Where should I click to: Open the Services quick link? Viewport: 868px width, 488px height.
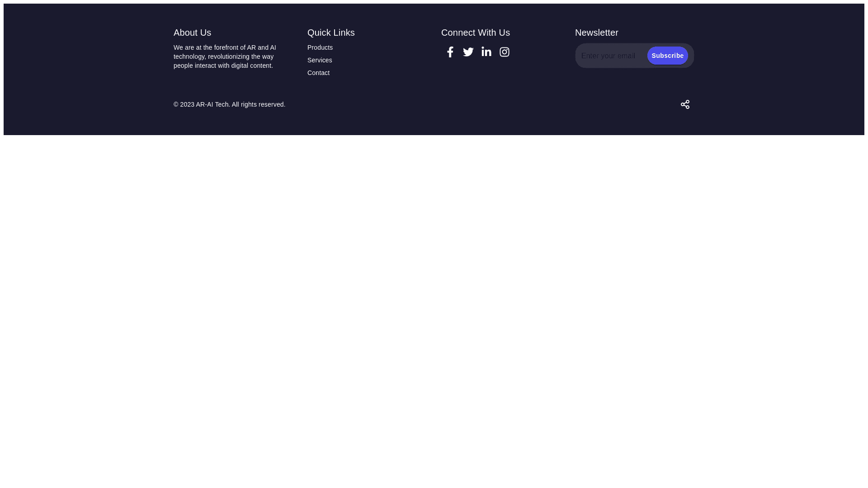pyautogui.click(x=319, y=60)
